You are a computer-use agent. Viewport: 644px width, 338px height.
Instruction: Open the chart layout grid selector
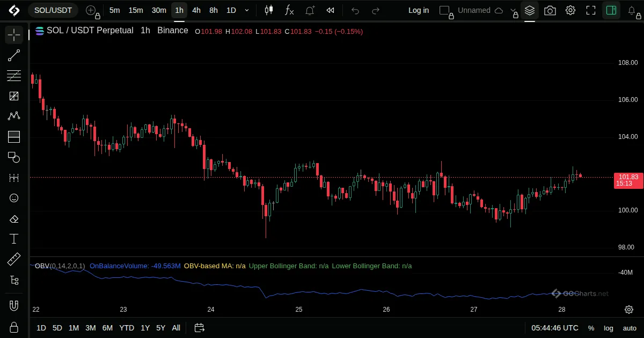[x=444, y=10]
